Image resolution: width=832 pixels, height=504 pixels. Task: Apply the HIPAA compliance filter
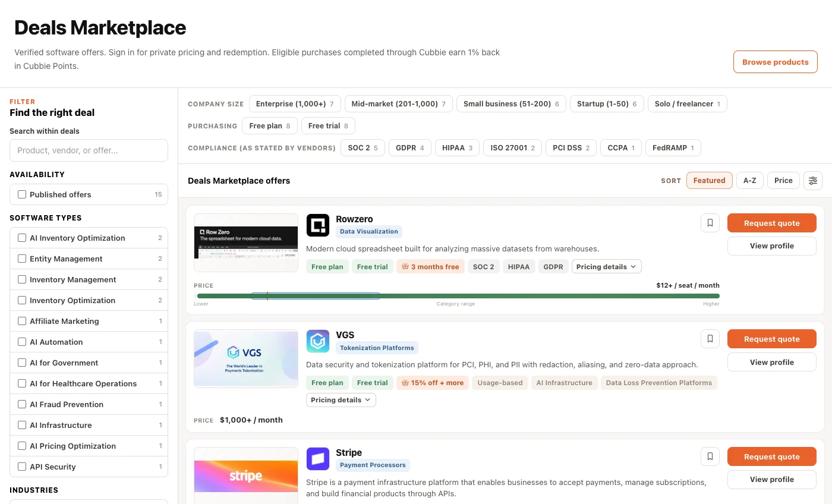[x=458, y=148]
